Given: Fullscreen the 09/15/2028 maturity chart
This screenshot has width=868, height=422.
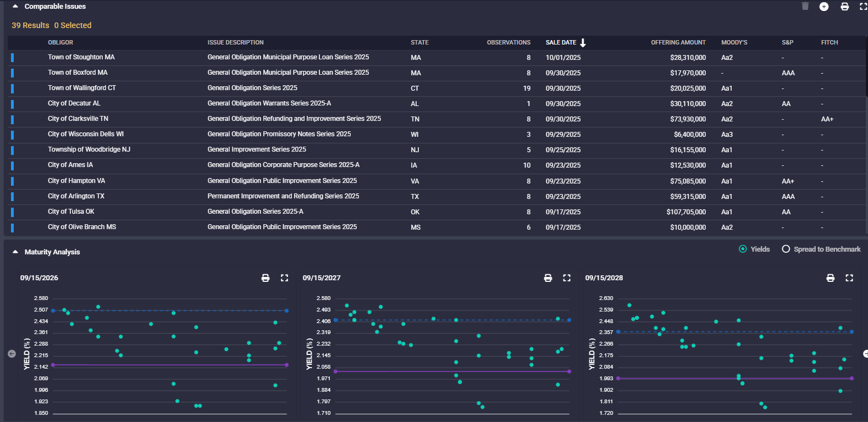Looking at the screenshot, I should pyautogui.click(x=849, y=278).
